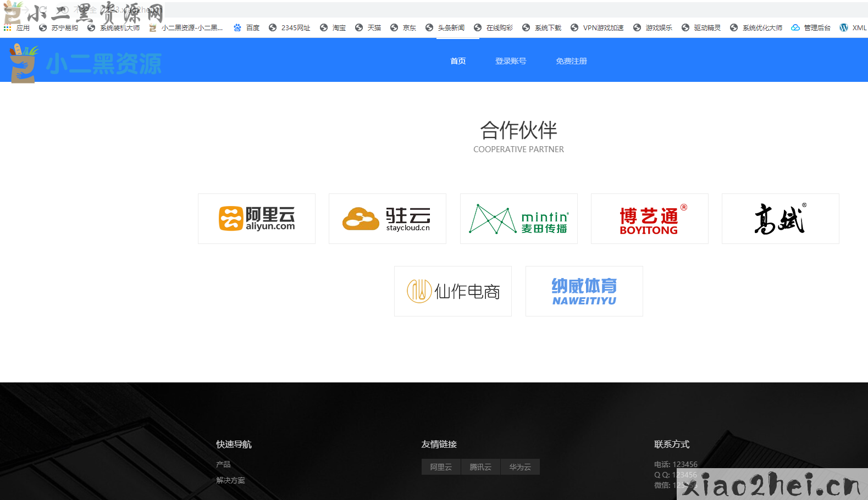
Task: Open the 解决方案 footer link
Action: point(230,480)
